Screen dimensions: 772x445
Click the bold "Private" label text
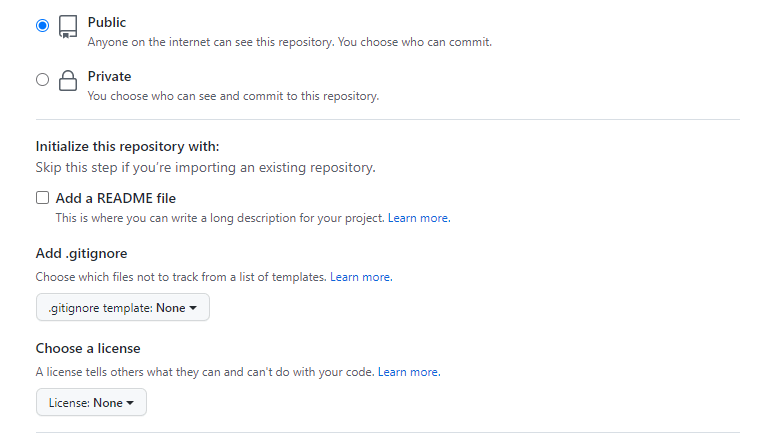pyautogui.click(x=109, y=76)
